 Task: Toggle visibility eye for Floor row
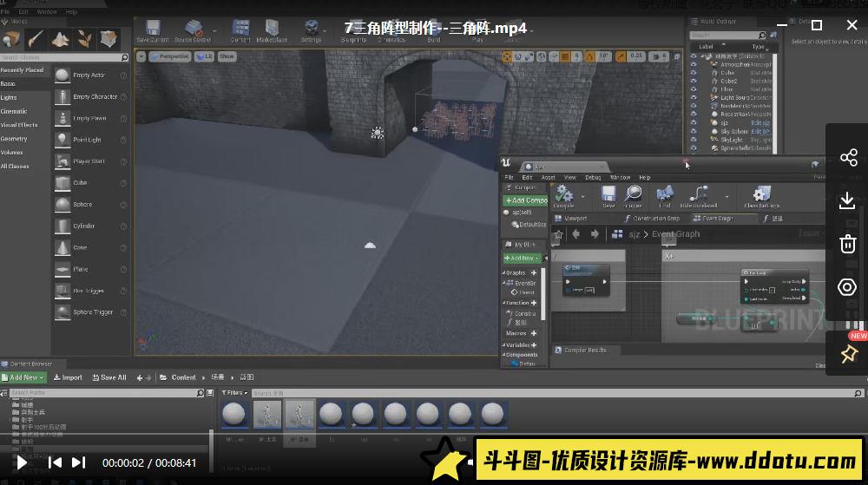(x=694, y=89)
